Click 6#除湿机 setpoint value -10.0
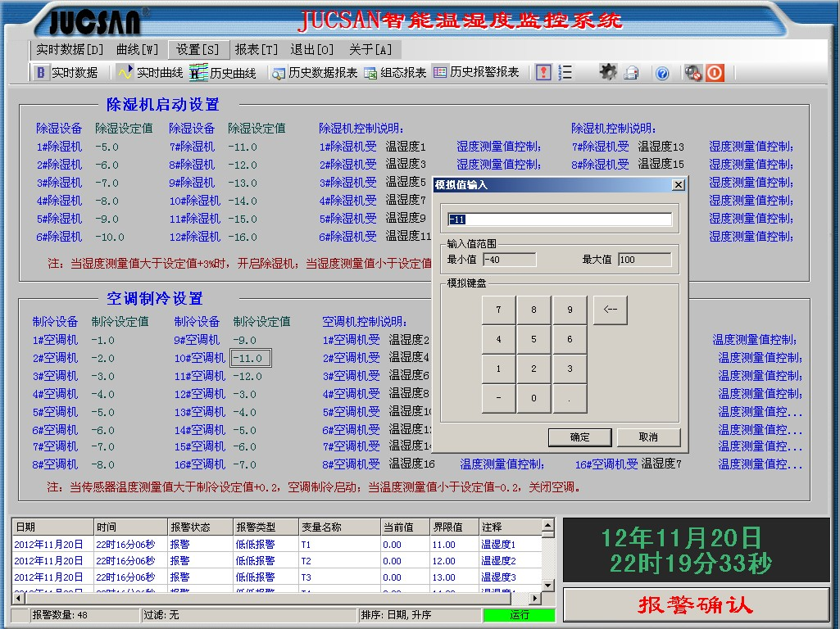Image resolution: width=840 pixels, height=629 pixels. (109, 237)
